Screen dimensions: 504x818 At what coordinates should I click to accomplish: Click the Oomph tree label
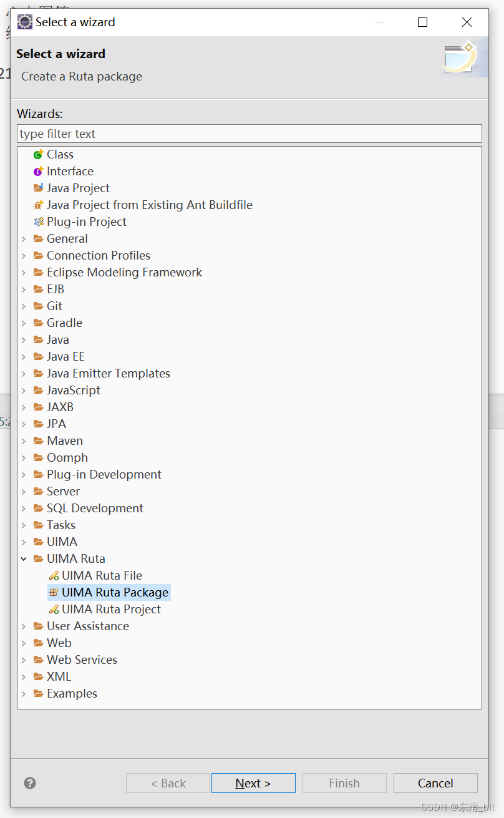67,457
